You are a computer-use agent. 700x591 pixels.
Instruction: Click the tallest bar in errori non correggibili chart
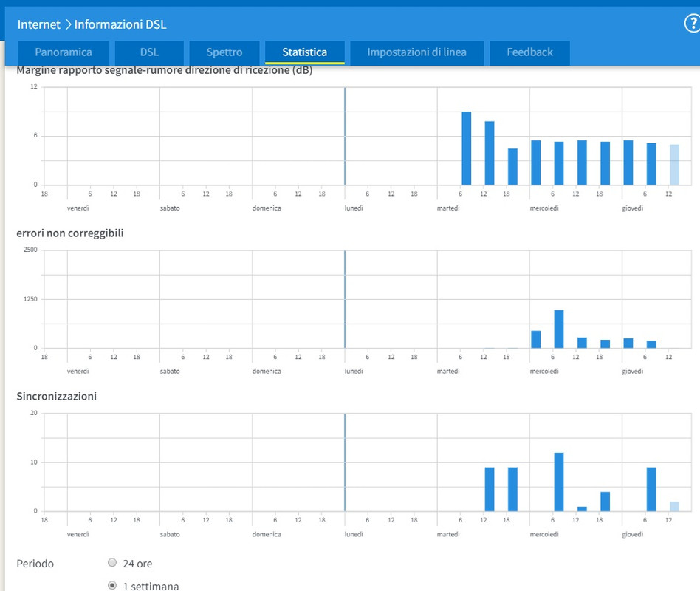click(x=558, y=329)
